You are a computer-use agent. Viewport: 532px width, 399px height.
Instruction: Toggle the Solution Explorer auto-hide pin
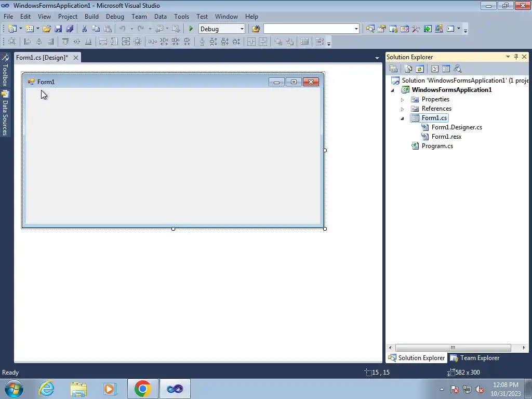(516, 57)
